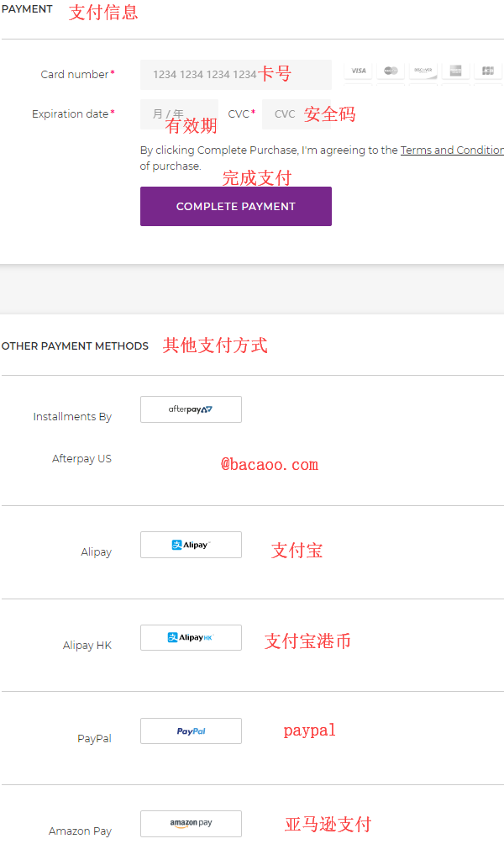This screenshot has width=504, height=844.
Task: Click the Expiration date month/year field
Action: [179, 114]
